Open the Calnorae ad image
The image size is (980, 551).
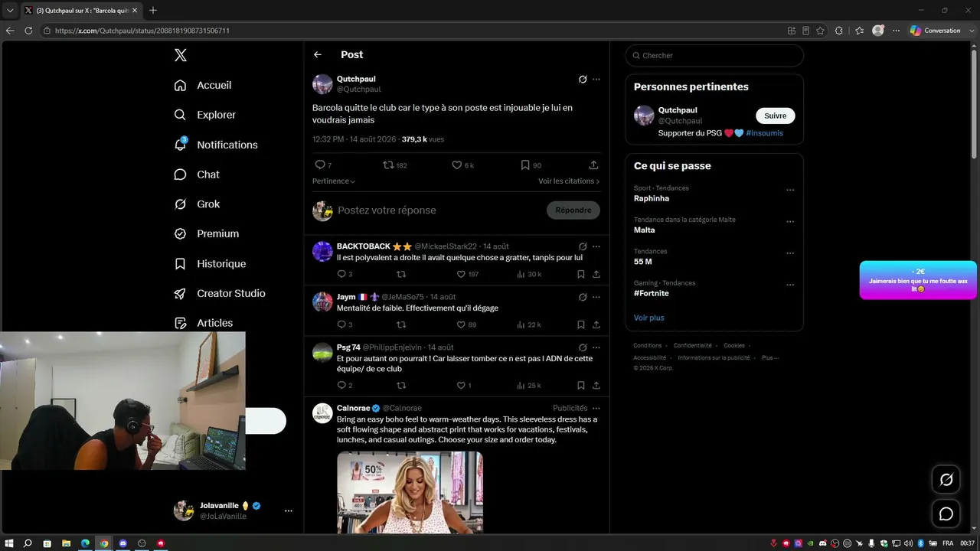tap(410, 492)
